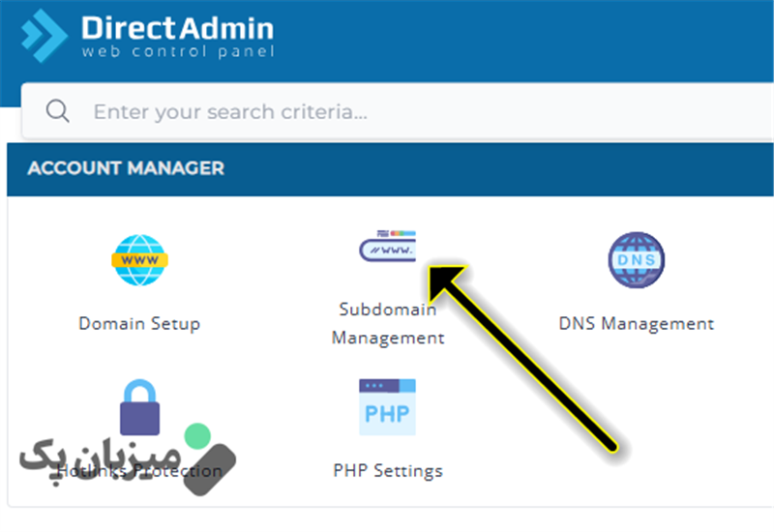Click the DirectAdmin double-chevron logo icon
Image resolution: width=774 pixels, height=532 pixels.
[x=44, y=36]
